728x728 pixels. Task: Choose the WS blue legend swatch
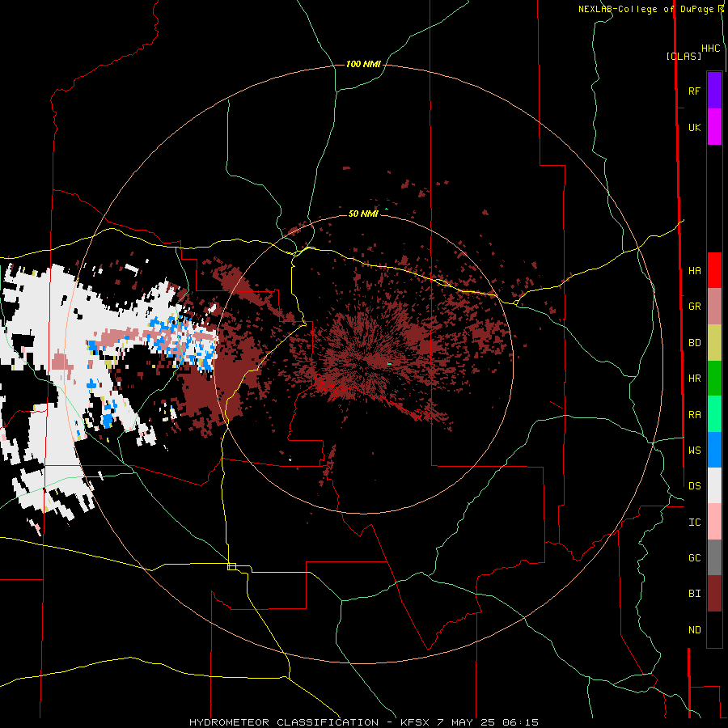714,450
